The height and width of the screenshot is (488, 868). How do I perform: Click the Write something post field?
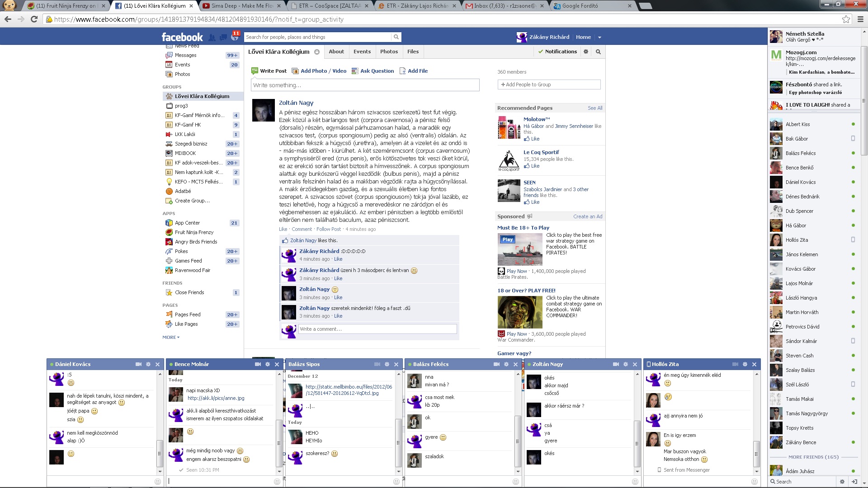(x=365, y=85)
